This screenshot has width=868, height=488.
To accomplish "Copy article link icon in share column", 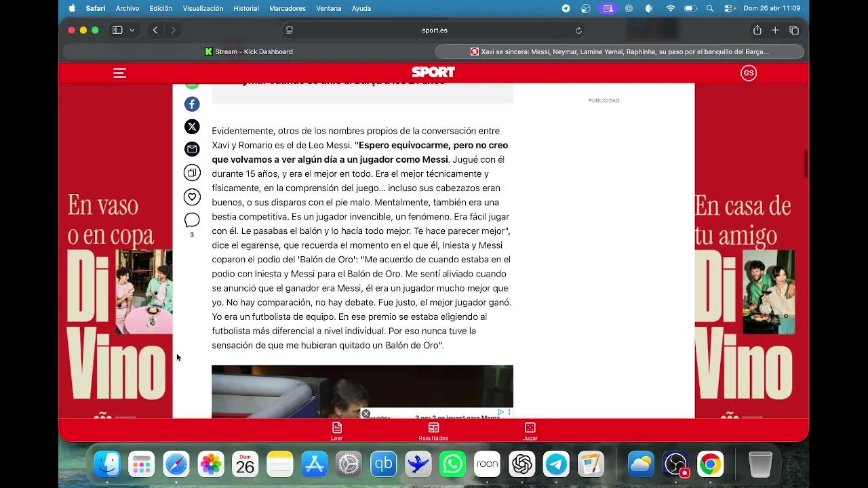I will click(192, 173).
